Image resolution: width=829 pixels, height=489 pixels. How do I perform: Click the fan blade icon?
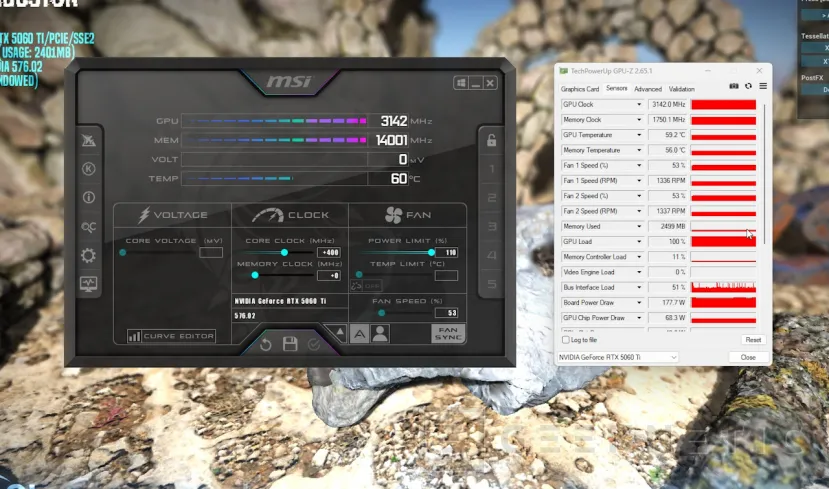[394, 215]
